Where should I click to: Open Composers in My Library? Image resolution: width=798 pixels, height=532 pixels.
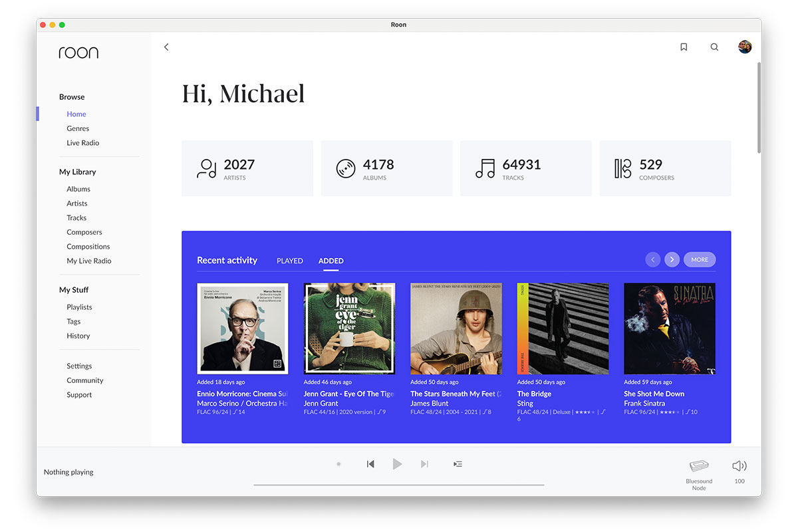84,232
